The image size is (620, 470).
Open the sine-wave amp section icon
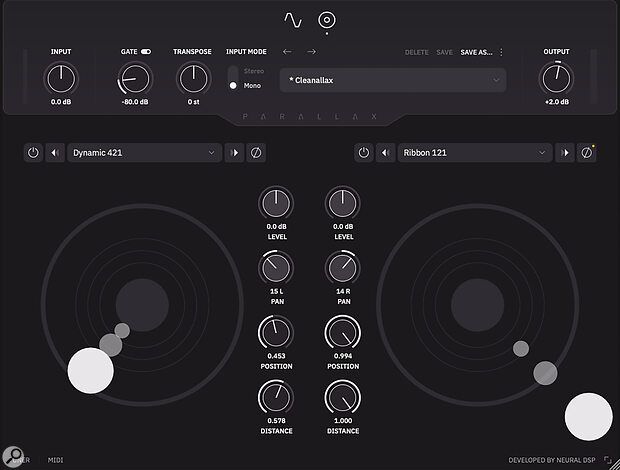(293, 20)
